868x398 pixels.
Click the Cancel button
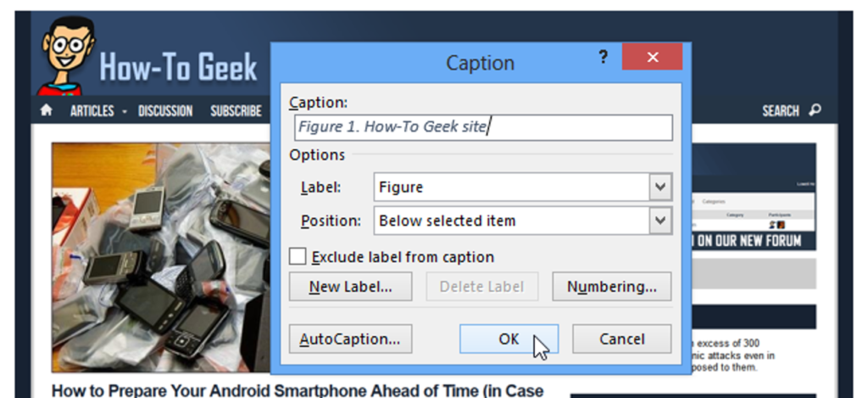coord(621,339)
